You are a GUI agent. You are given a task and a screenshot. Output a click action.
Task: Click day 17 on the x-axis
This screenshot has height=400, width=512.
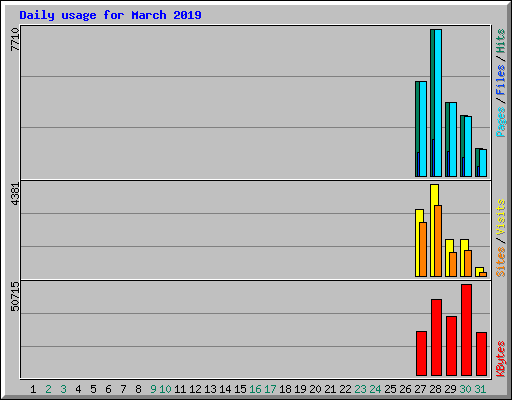pyautogui.click(x=270, y=389)
